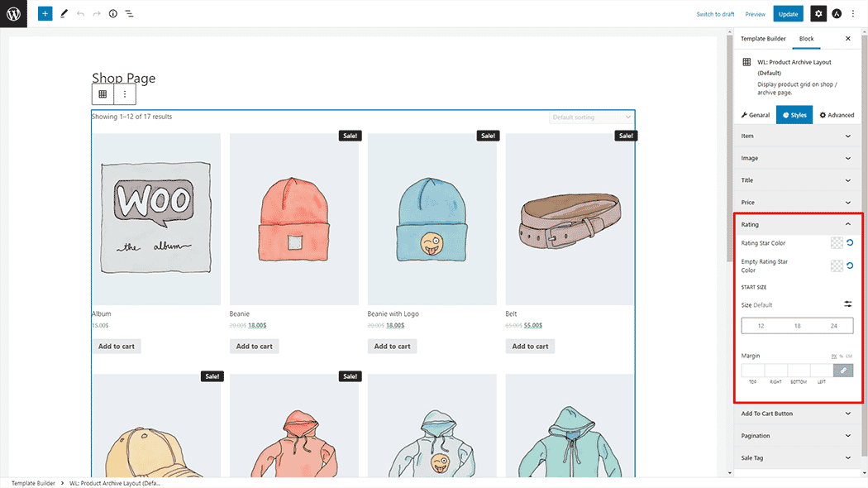
Task: Switch to the Template Builder tab
Action: coord(762,39)
